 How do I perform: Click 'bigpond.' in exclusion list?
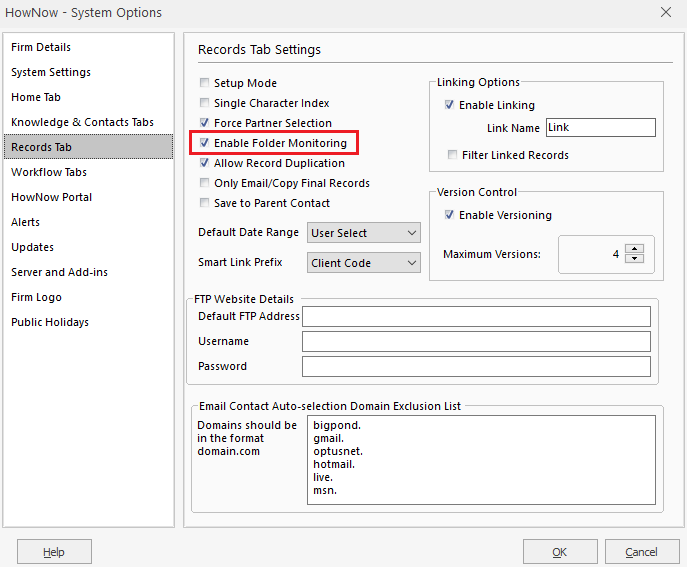[x=337, y=425]
